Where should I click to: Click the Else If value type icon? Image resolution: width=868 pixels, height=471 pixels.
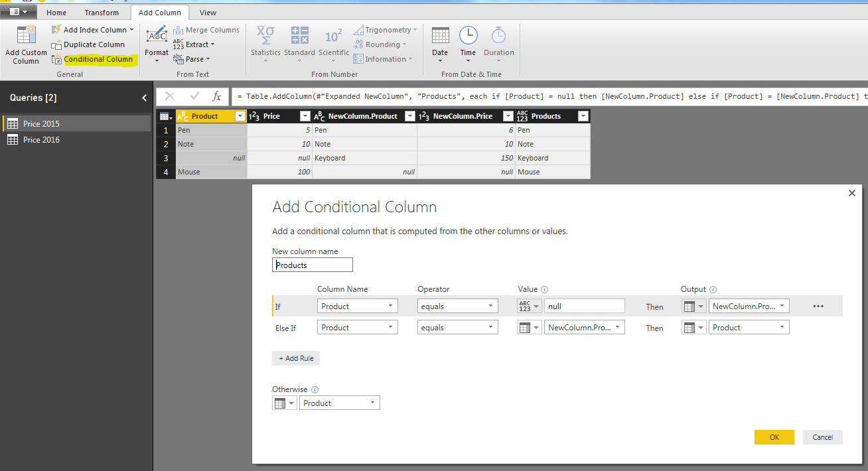529,327
